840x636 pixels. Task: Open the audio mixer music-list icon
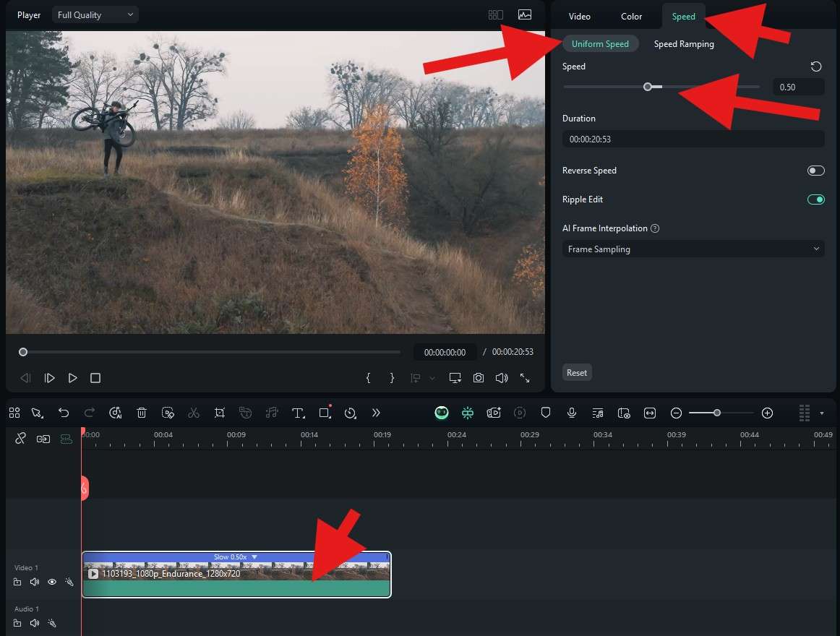(x=598, y=413)
